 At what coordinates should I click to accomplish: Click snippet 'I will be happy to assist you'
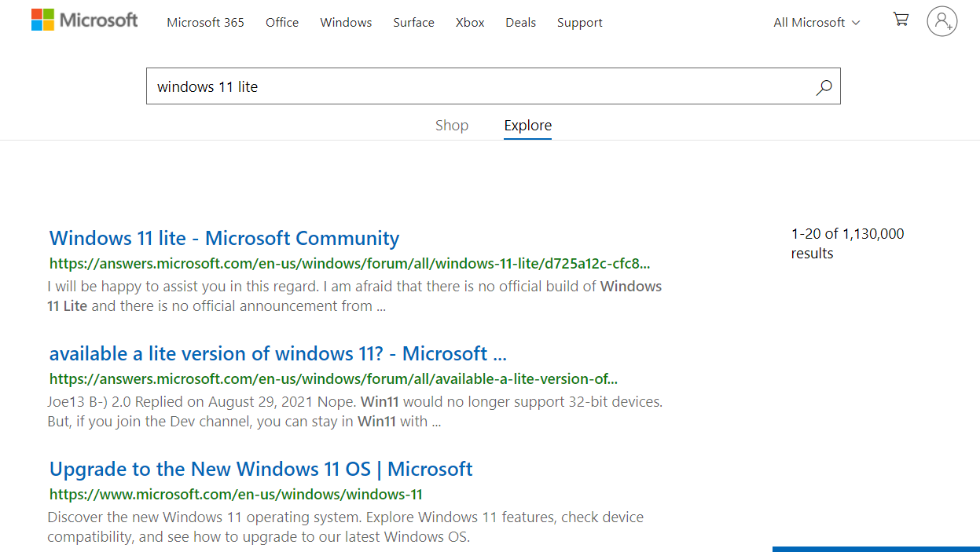(x=354, y=296)
